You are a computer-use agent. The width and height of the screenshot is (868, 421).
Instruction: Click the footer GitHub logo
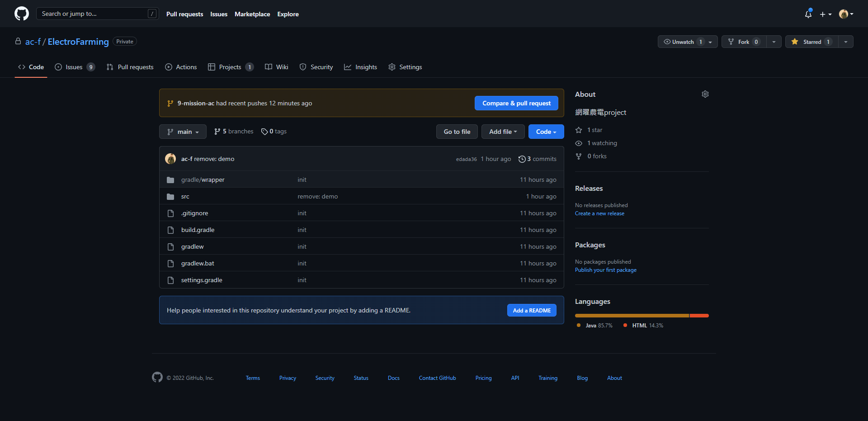click(157, 377)
